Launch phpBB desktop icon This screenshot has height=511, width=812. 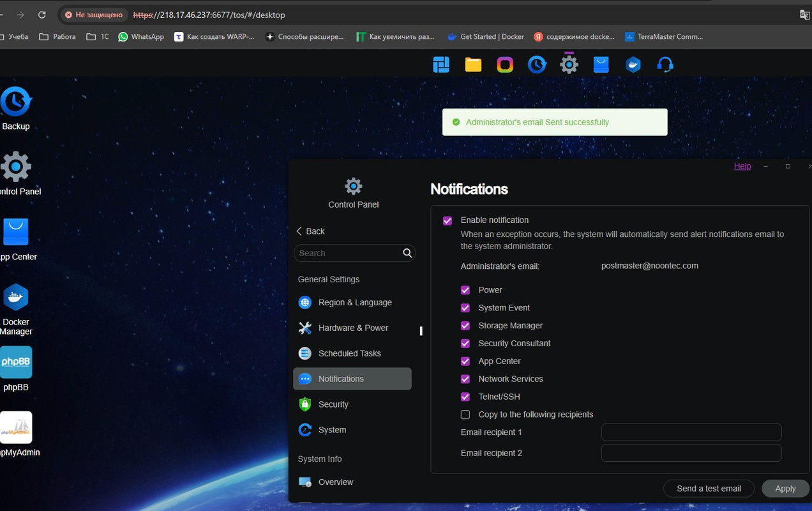(16, 362)
